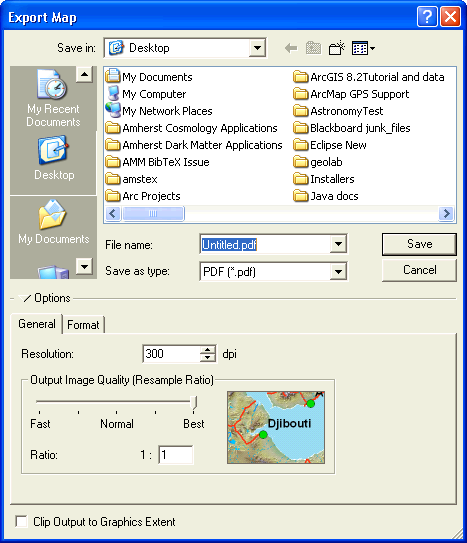Click the Create New Folder icon
This screenshot has height=543, width=467.
click(336, 48)
